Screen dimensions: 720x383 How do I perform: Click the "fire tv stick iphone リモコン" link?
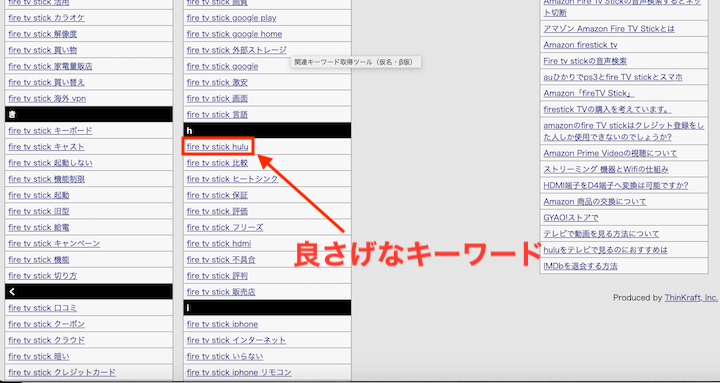pyautogui.click(x=239, y=372)
